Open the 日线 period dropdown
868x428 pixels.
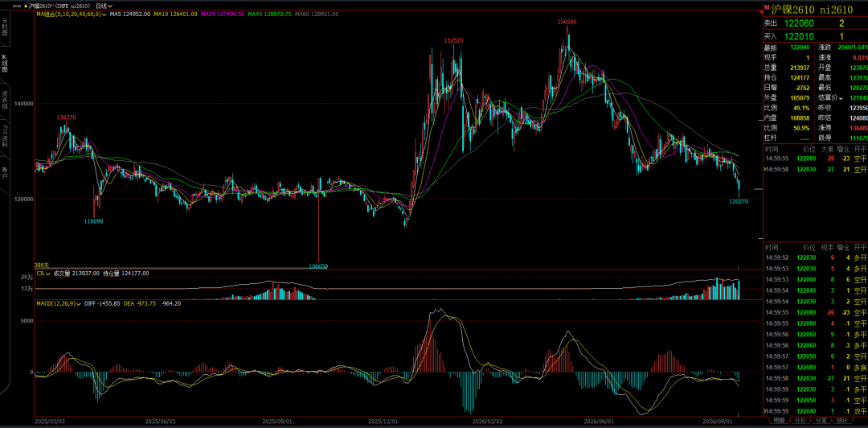click(x=104, y=6)
